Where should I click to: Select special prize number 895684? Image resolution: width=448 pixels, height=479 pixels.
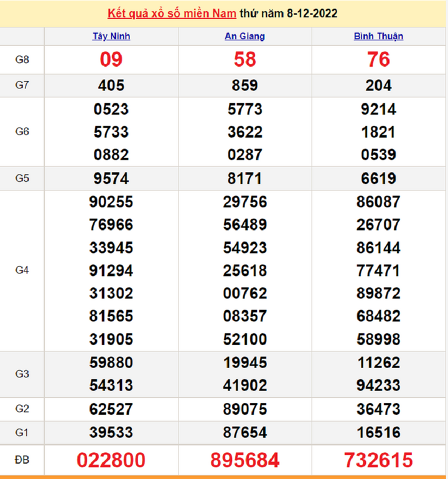[245, 460]
